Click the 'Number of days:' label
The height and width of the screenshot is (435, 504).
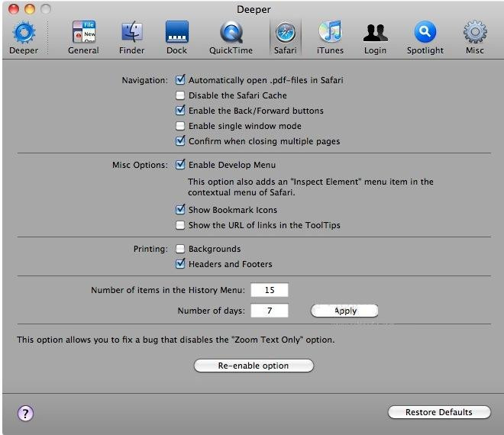click(212, 311)
